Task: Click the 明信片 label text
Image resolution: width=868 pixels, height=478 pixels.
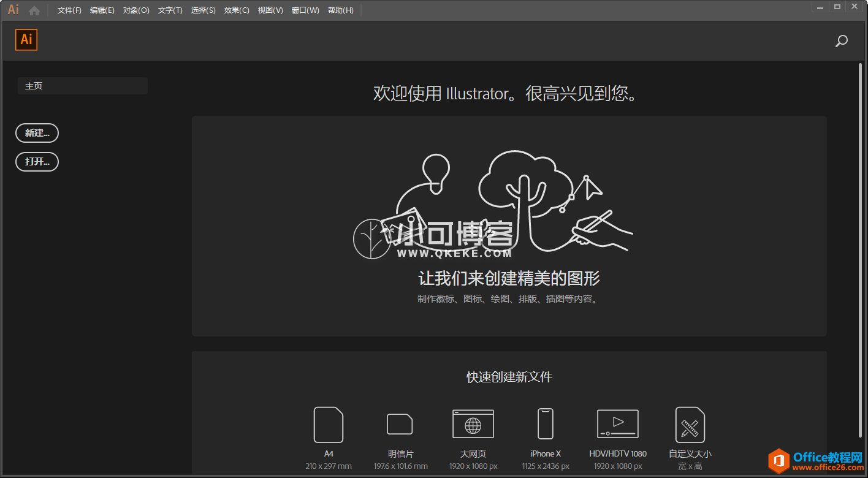Action: pyautogui.click(x=401, y=454)
